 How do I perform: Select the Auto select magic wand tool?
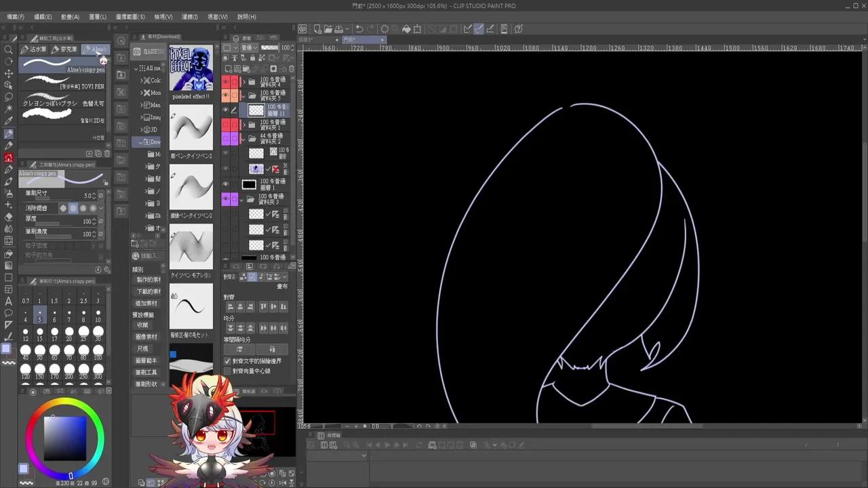tap(9, 108)
